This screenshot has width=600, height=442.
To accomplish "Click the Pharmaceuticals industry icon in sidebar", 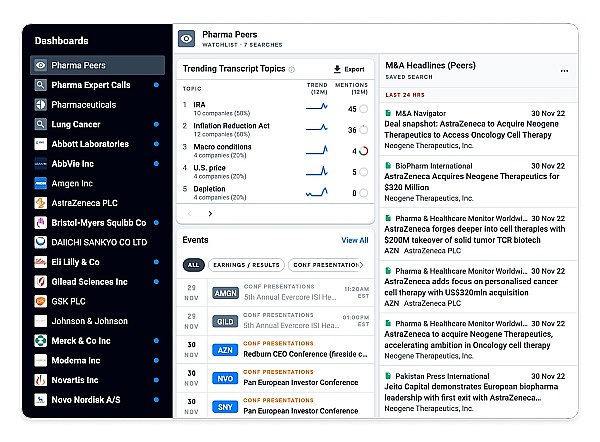I will click(x=40, y=105).
